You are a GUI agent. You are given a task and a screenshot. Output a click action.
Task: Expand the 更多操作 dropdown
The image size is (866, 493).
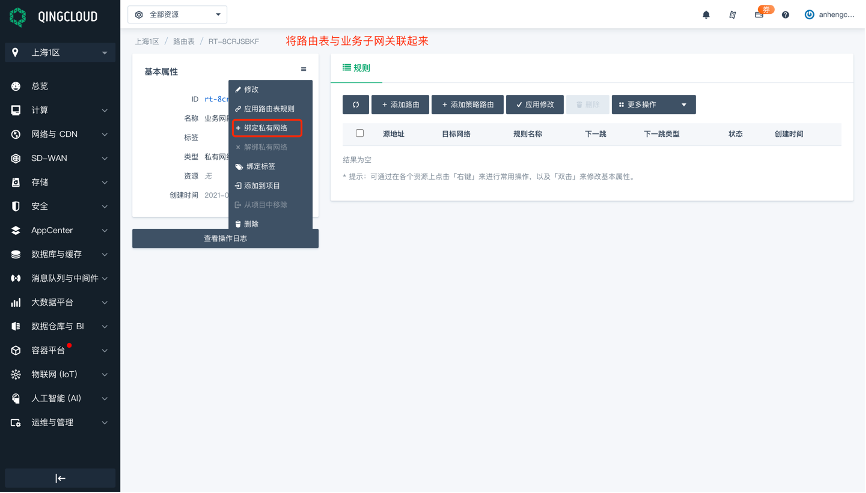(653, 104)
